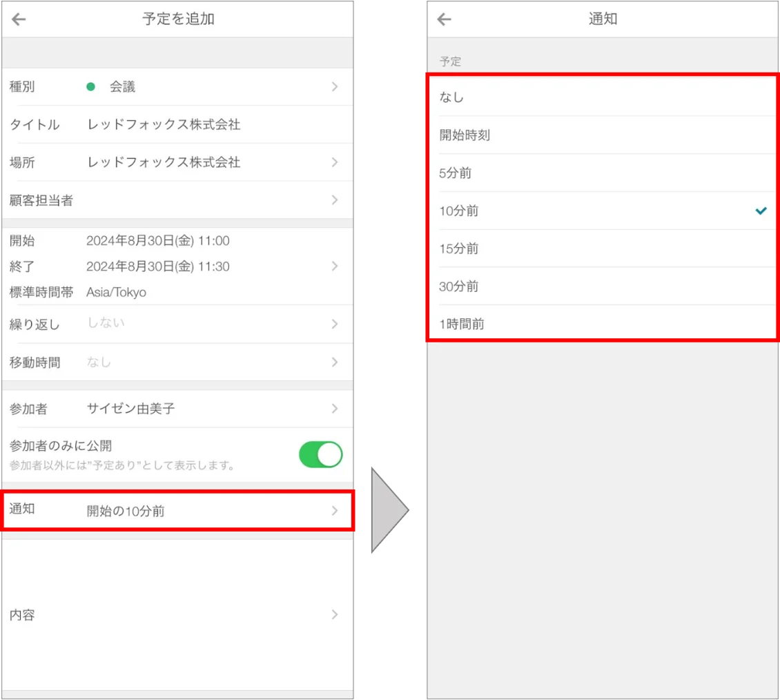Tap the end time 2024年8月30日(金) 11:30

pos(157,266)
